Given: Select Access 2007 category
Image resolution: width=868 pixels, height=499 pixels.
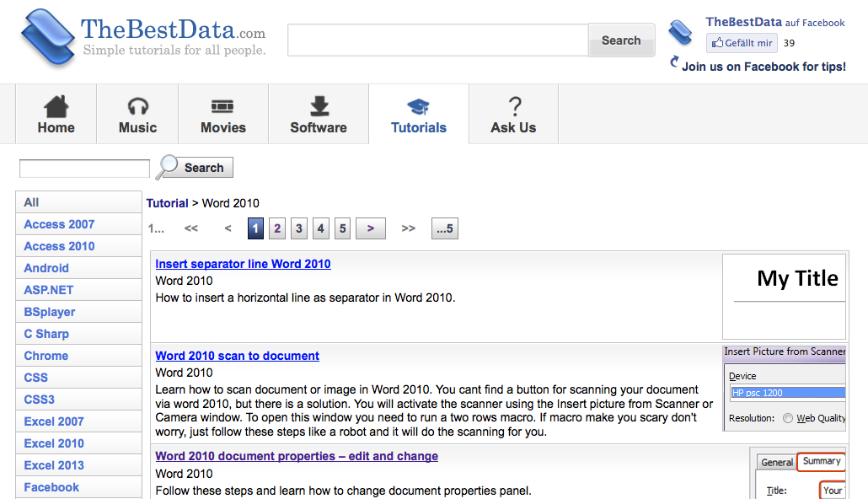Looking at the screenshot, I should pos(78,224).
